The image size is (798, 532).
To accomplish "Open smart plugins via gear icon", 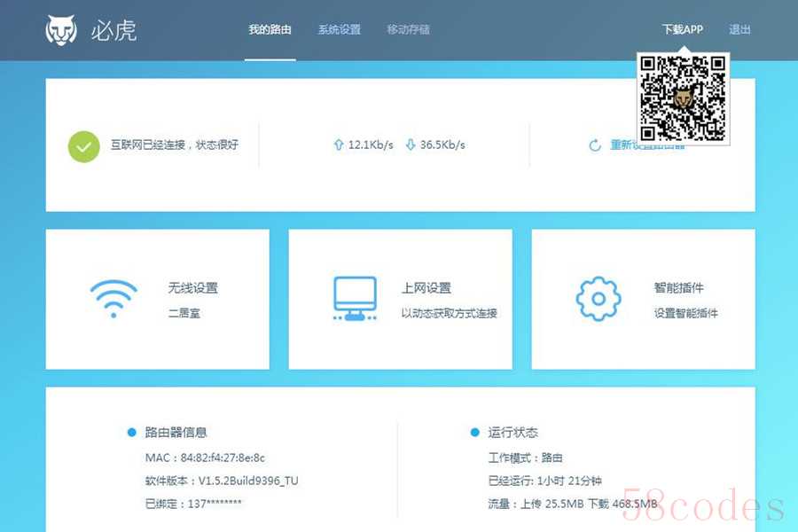I will (598, 299).
